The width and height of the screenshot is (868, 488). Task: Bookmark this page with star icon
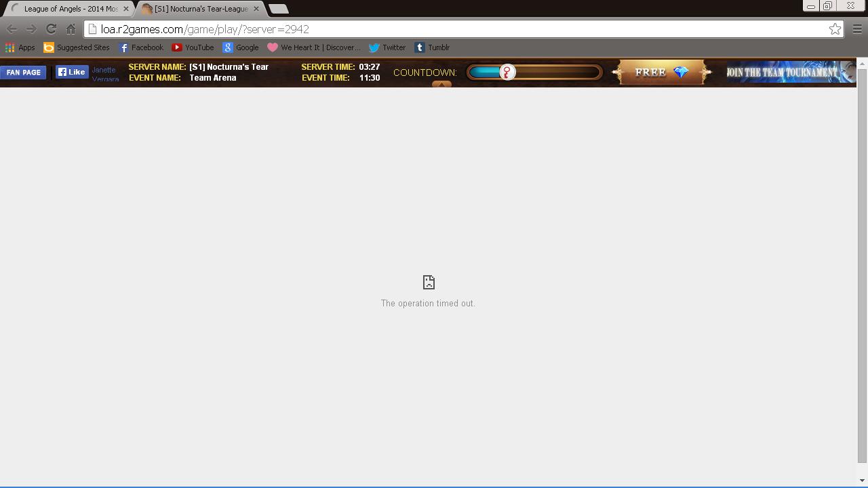tap(835, 29)
